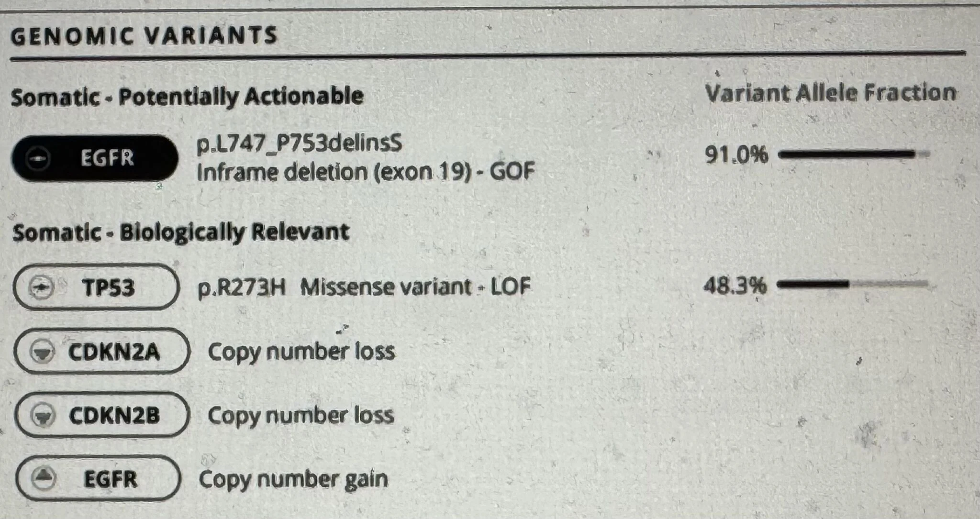Viewport: 980px width, 519px height.
Task: Click the "Copy number gain" label
Action: [x=293, y=479]
